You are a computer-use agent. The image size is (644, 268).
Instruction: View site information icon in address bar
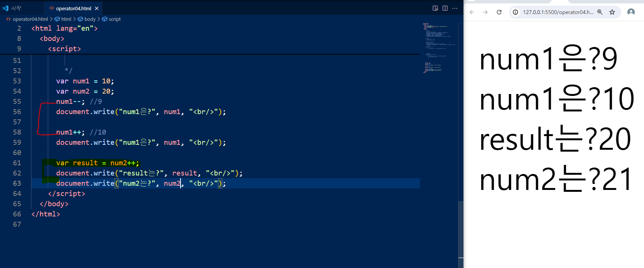click(x=515, y=12)
